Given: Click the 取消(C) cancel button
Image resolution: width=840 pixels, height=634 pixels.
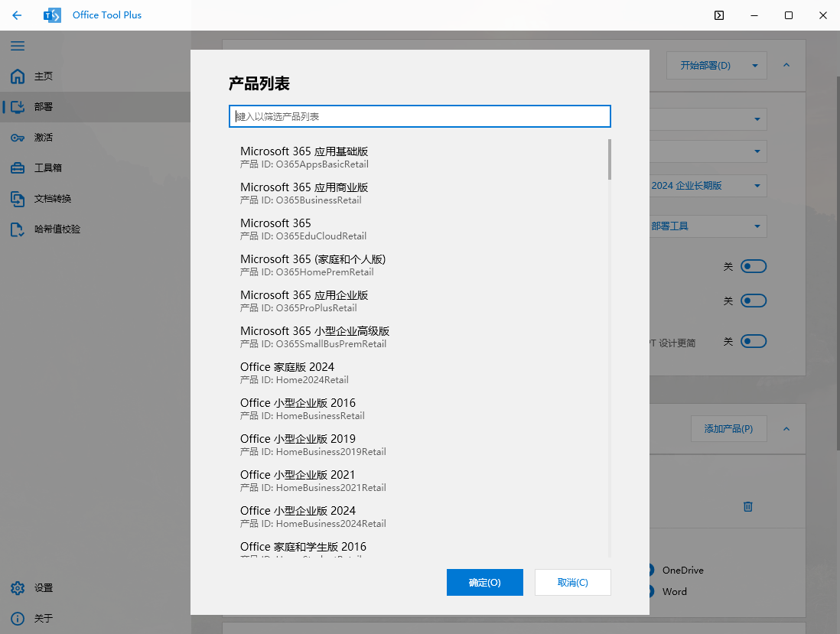Looking at the screenshot, I should pos(572,582).
